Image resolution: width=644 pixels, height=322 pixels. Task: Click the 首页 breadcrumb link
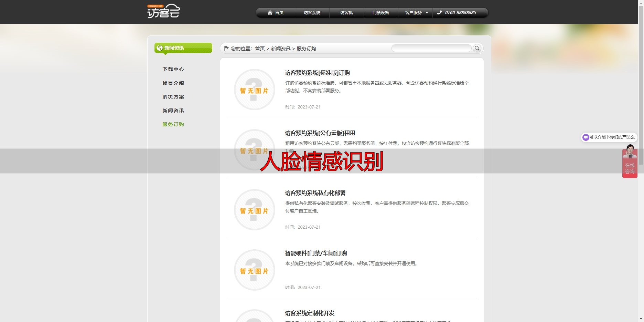260,49
